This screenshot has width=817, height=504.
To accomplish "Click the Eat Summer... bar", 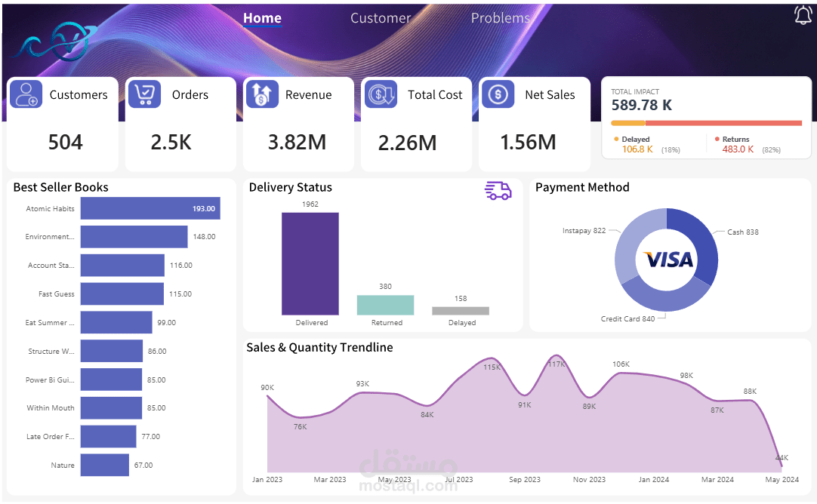I will click(x=116, y=322).
